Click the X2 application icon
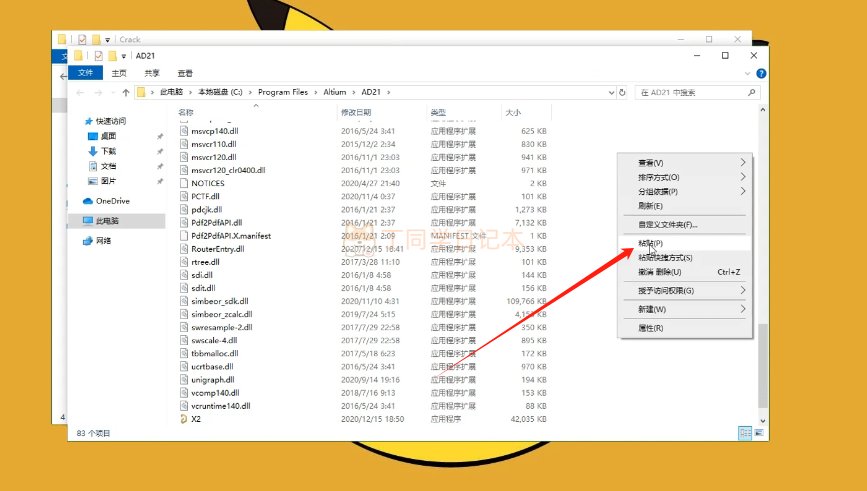The image size is (867, 491). 183,420
